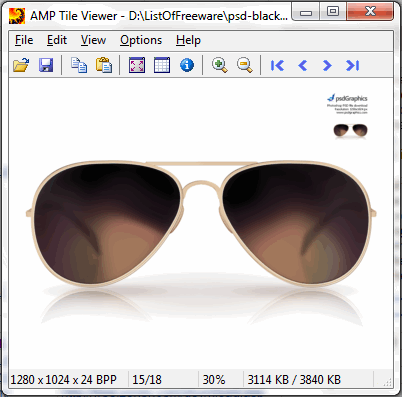Viewport: 402px width, 397px height.
Task: Go to the next image arrow
Action: pyautogui.click(x=327, y=65)
